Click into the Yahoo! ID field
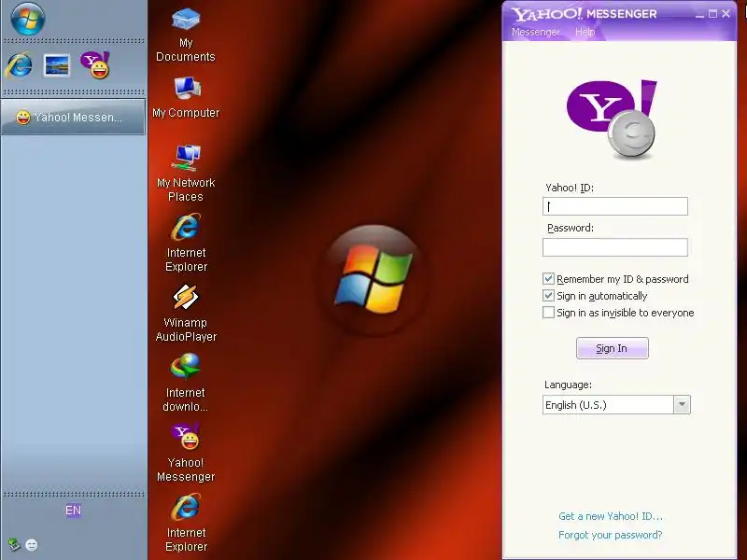The height and width of the screenshot is (560, 747). [615, 206]
